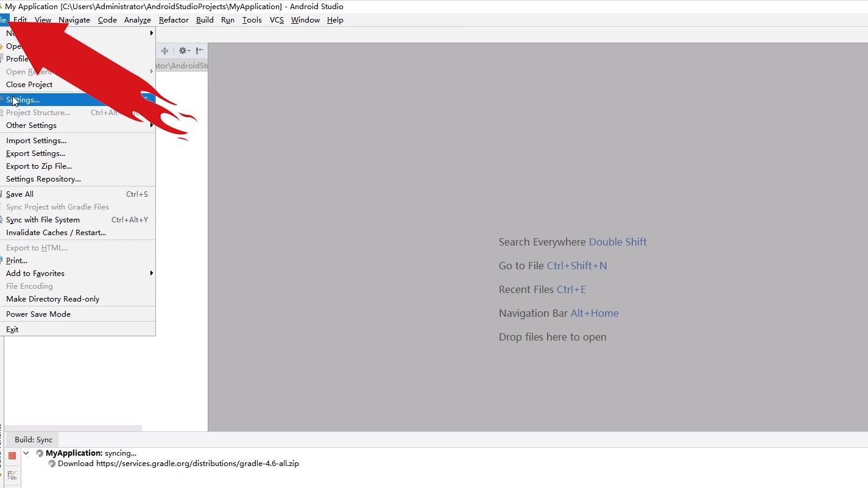Open the Tools menu
The image size is (868, 488).
click(252, 20)
